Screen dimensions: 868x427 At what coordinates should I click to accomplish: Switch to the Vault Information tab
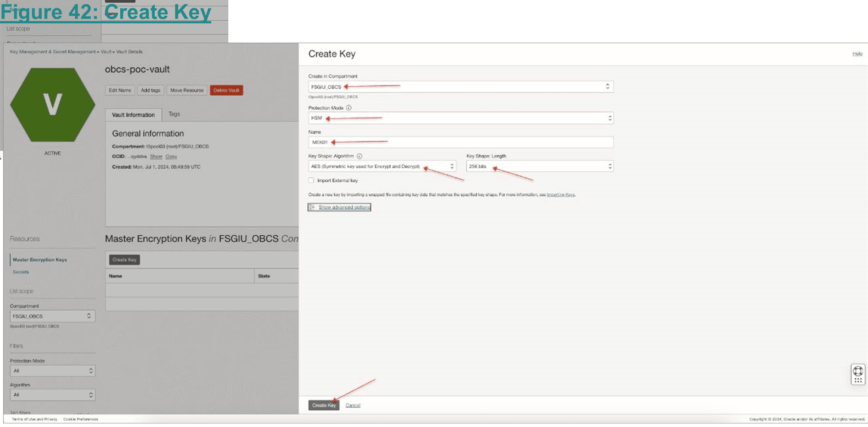tap(133, 115)
